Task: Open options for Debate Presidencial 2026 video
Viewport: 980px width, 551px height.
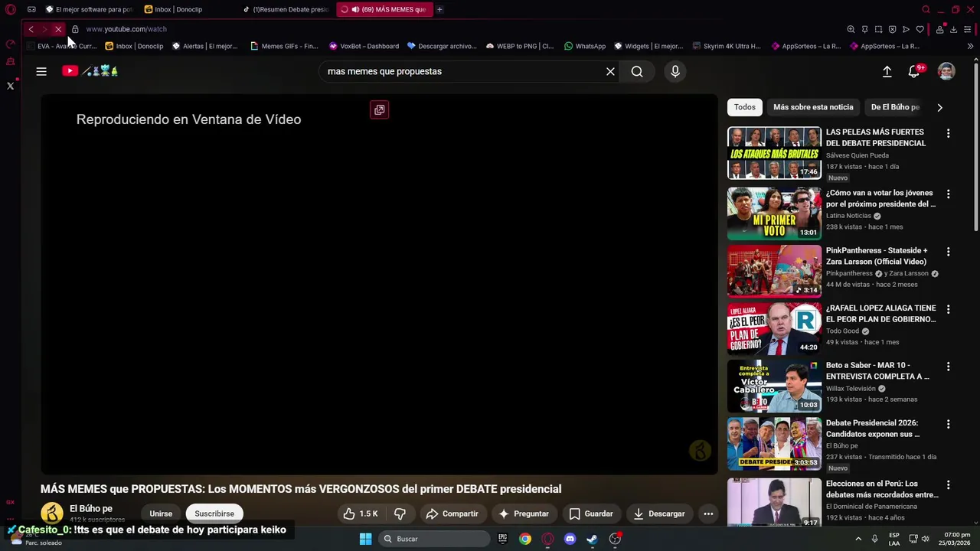Action: pyautogui.click(x=948, y=424)
